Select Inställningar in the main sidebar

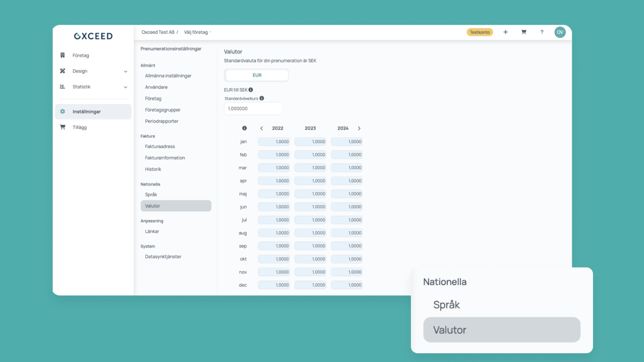(x=93, y=112)
